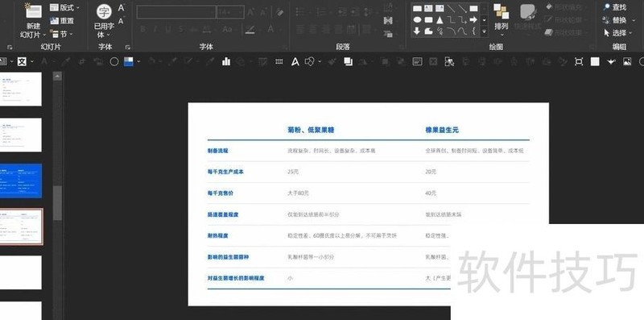Click the row label 制备流程

pyautogui.click(x=217, y=151)
